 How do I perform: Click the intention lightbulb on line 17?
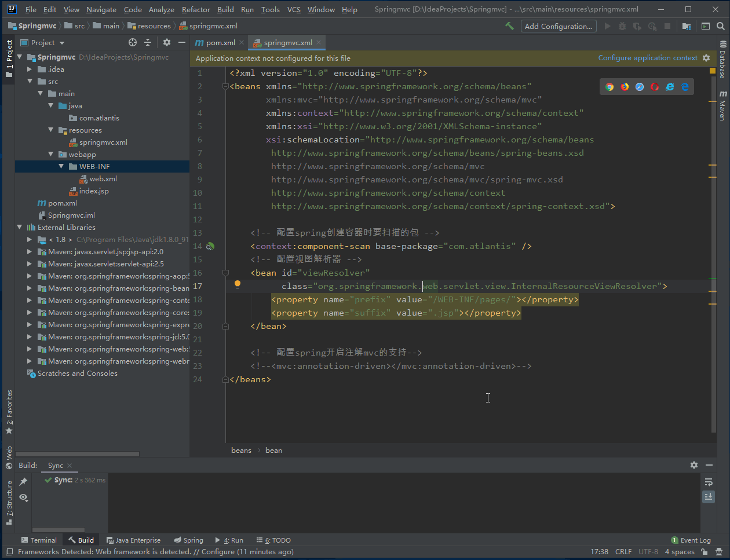237,284
